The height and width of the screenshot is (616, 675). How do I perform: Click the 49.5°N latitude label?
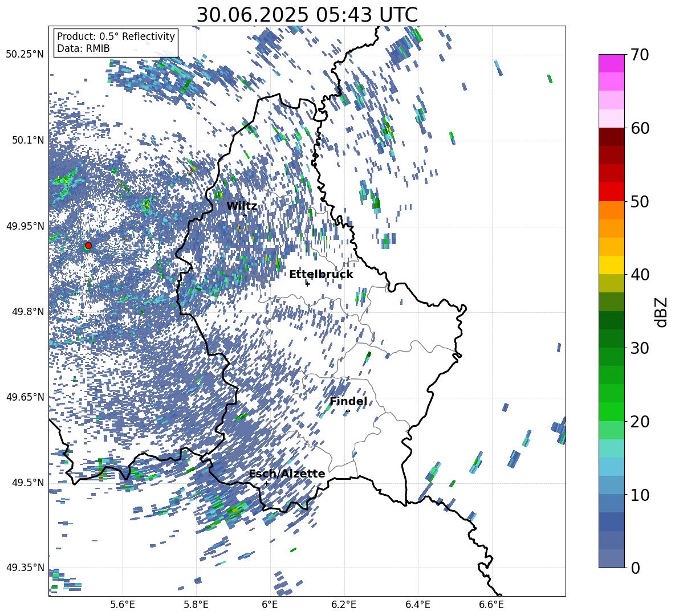point(27,483)
